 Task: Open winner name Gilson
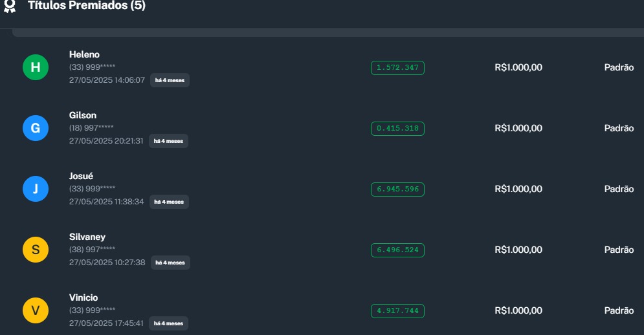point(83,115)
